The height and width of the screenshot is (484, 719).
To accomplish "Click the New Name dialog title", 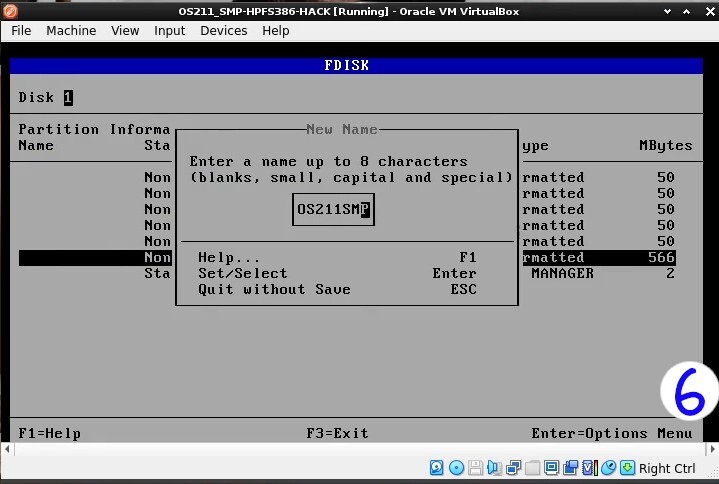I will 342,129.
